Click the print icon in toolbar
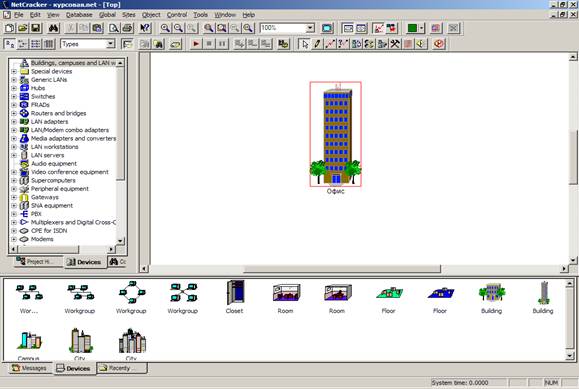Viewport: 579px width, 389px height. pyautogui.click(x=127, y=28)
